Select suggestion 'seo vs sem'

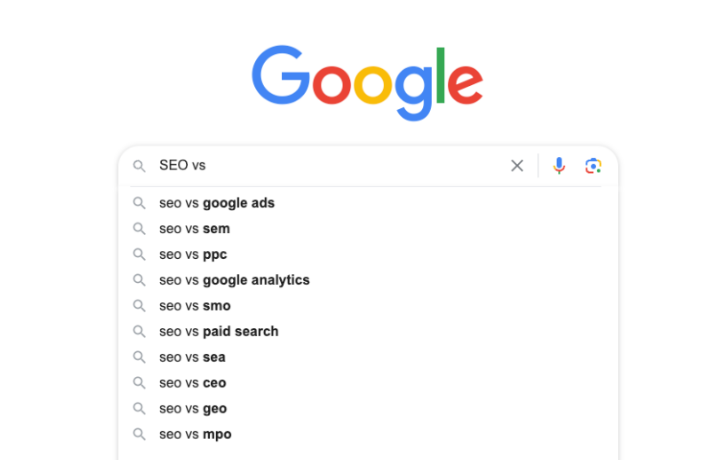click(195, 229)
